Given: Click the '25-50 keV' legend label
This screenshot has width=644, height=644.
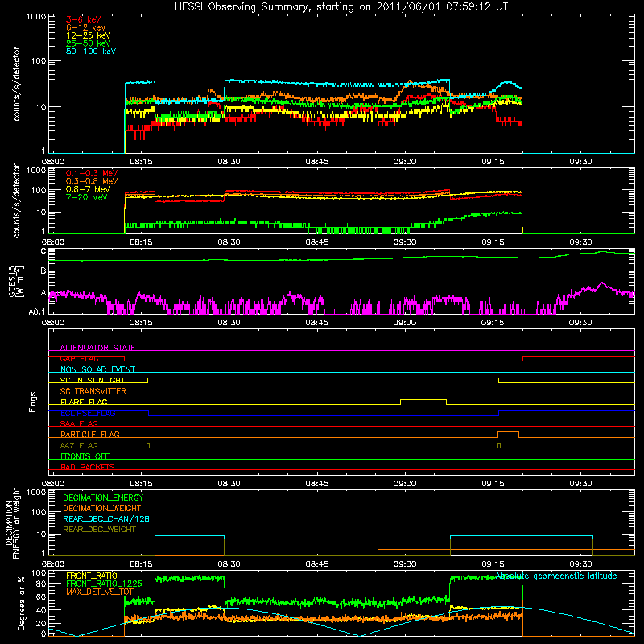Looking at the screenshot, I should point(89,43).
